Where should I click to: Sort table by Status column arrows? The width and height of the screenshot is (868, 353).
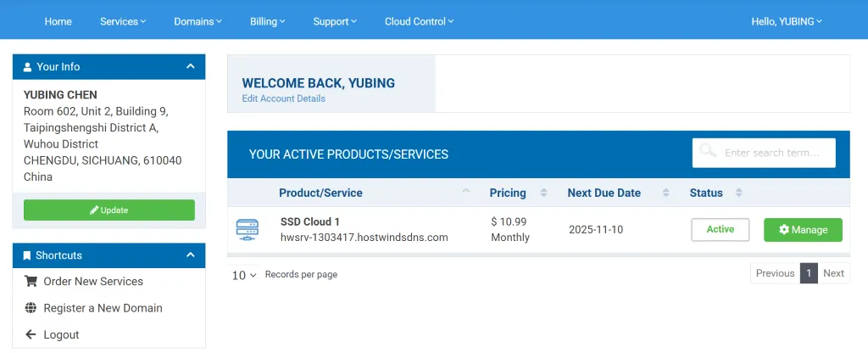click(x=738, y=193)
